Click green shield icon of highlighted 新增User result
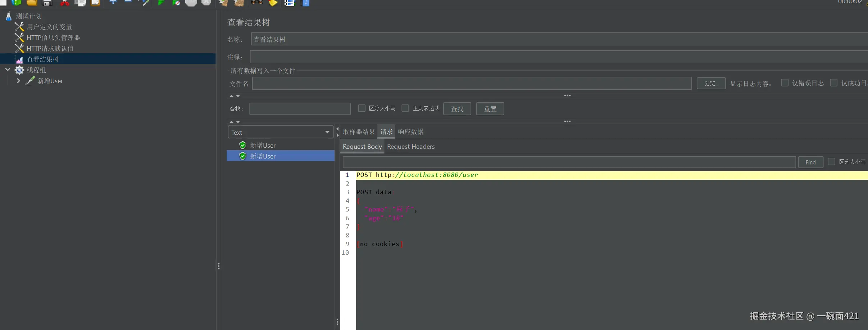Image resolution: width=868 pixels, height=330 pixels. 243,156
